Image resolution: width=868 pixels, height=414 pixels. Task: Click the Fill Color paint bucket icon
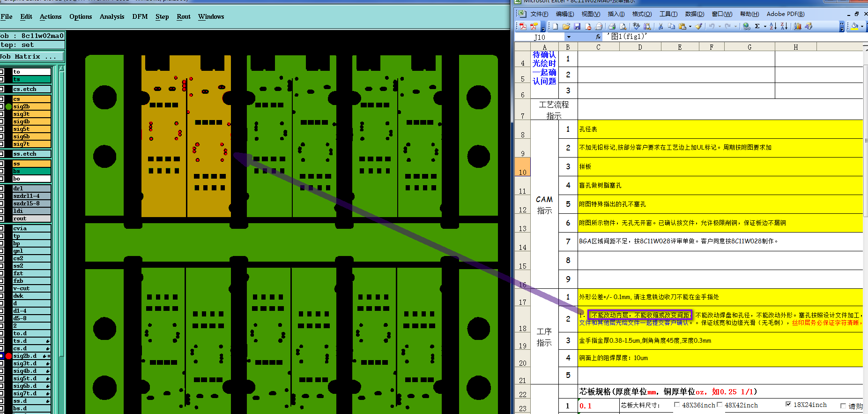(854, 27)
